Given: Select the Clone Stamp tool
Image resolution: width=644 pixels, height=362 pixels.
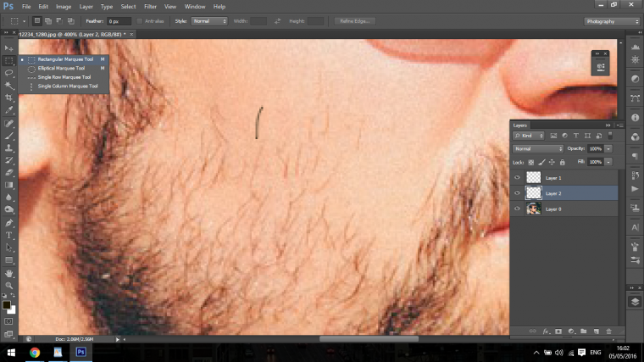Looking at the screenshot, I should (x=8, y=148).
